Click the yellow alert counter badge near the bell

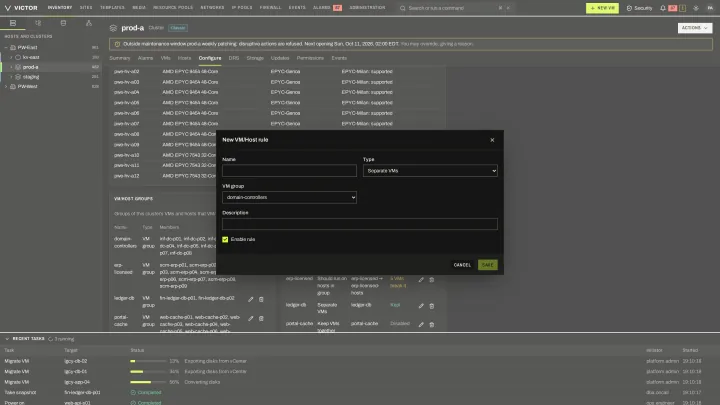(x=683, y=8)
